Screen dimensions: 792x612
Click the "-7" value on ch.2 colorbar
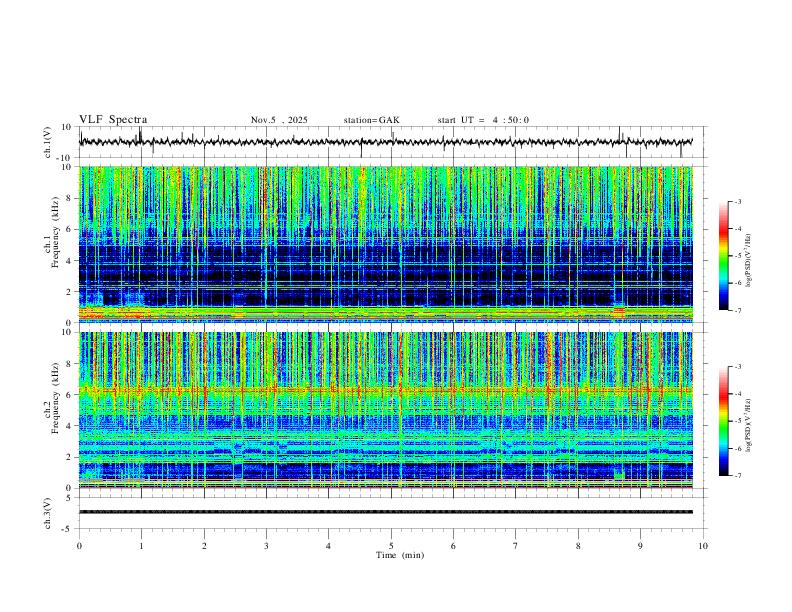pos(737,475)
